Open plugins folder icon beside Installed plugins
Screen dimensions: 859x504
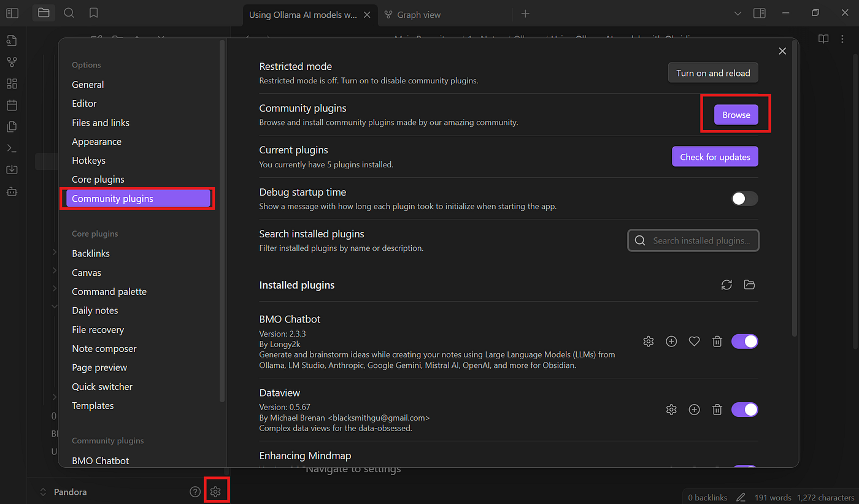pos(749,285)
